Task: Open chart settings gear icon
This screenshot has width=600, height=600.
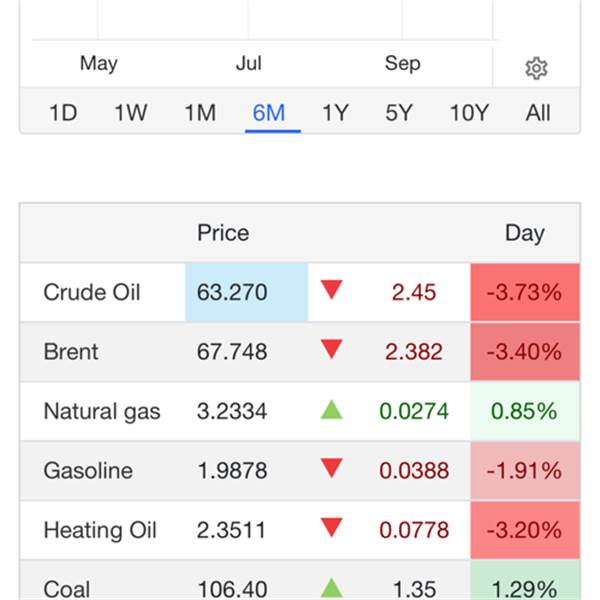Action: [x=536, y=68]
